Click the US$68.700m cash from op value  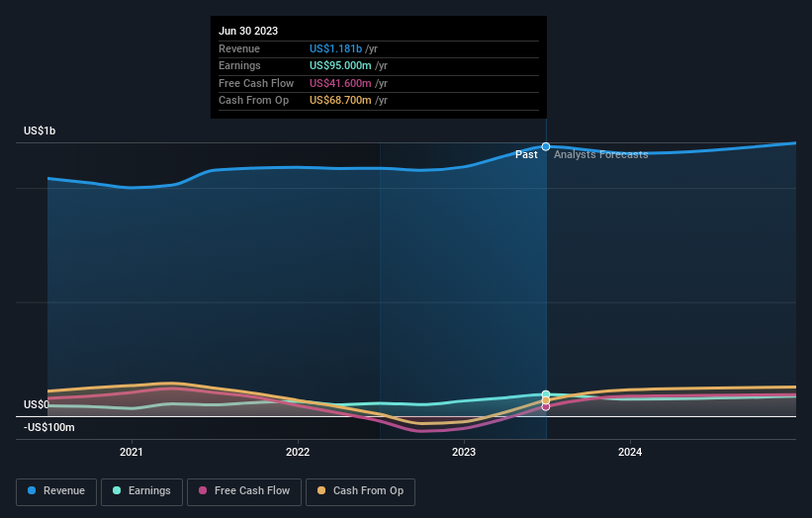[x=340, y=101]
